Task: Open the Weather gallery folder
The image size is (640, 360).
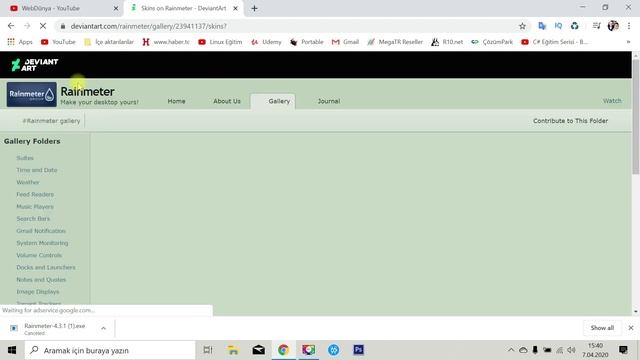Action: coord(28,182)
